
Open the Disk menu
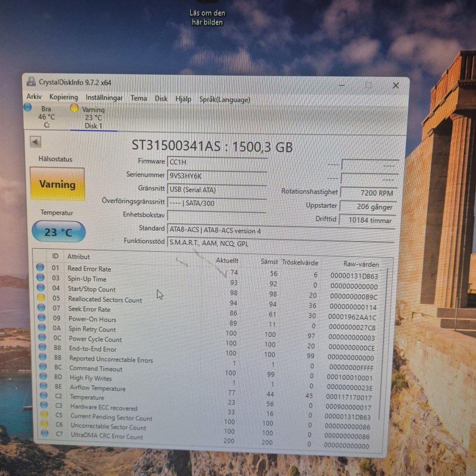(x=161, y=99)
